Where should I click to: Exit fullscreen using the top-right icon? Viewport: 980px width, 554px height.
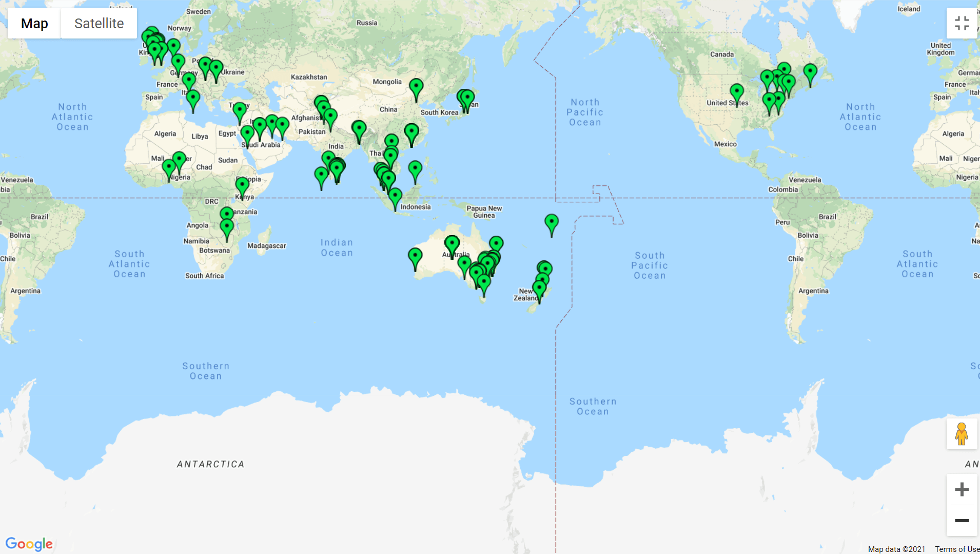tap(962, 23)
